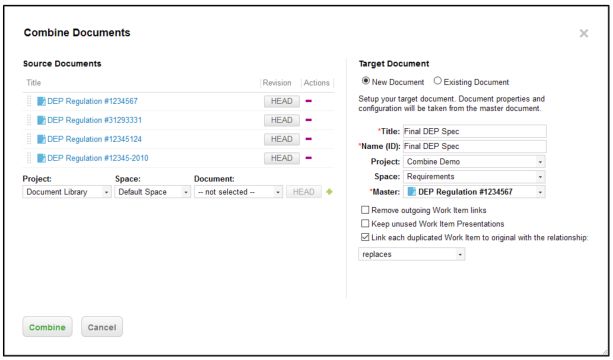Remove DEP Regulation #1234567 with minus icon
Viewport: 613px width, 360px height.
(308, 101)
